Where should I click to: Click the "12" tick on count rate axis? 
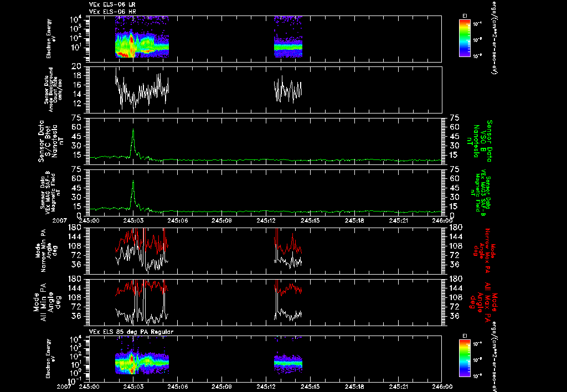(x=76, y=104)
